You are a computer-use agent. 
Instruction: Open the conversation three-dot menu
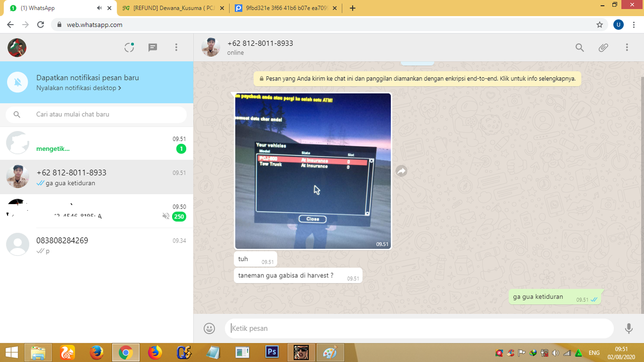[627, 47]
